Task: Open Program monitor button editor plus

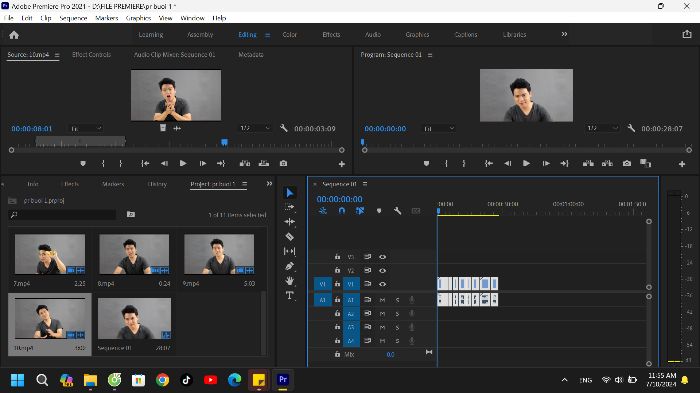Action: pos(682,164)
